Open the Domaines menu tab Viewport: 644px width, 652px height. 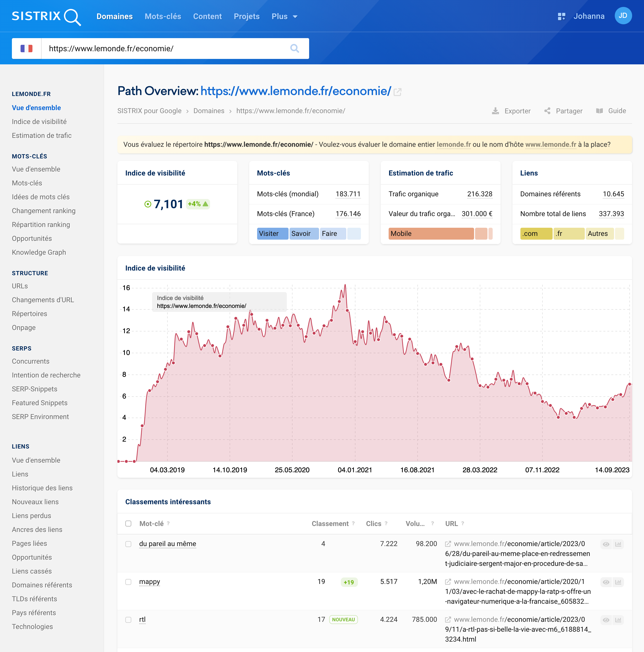[115, 16]
